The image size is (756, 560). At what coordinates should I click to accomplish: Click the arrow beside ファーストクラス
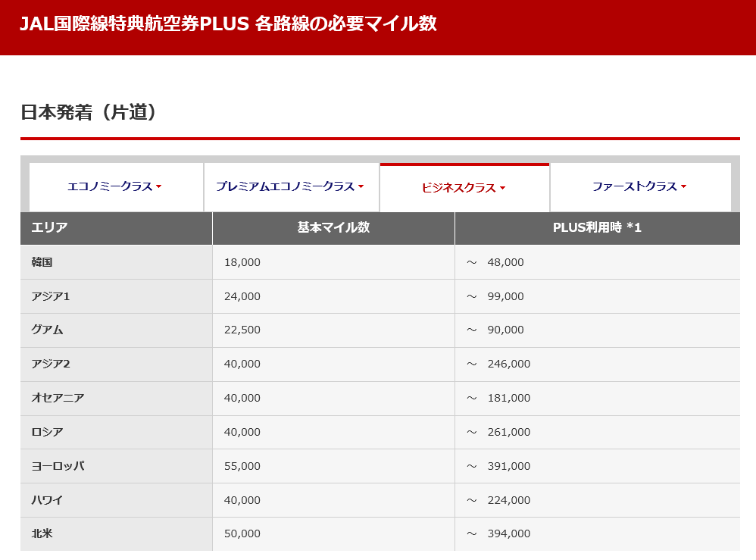click(x=683, y=186)
